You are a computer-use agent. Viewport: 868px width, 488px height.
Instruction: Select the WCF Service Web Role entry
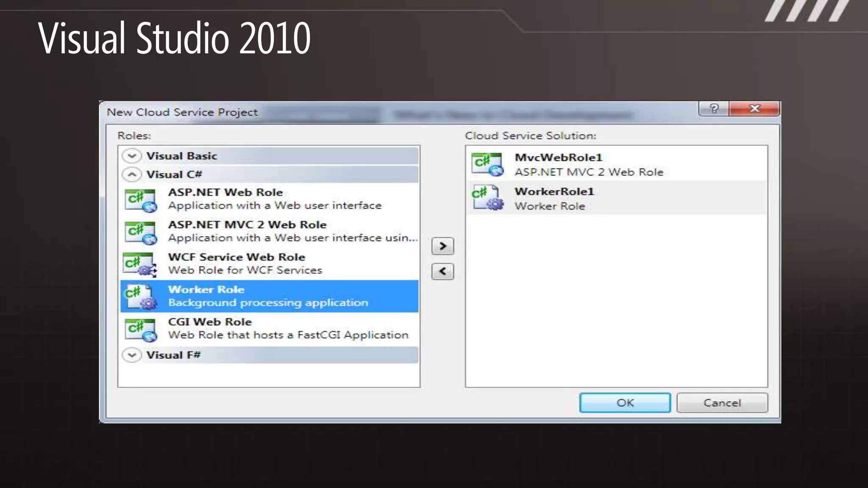click(x=236, y=258)
